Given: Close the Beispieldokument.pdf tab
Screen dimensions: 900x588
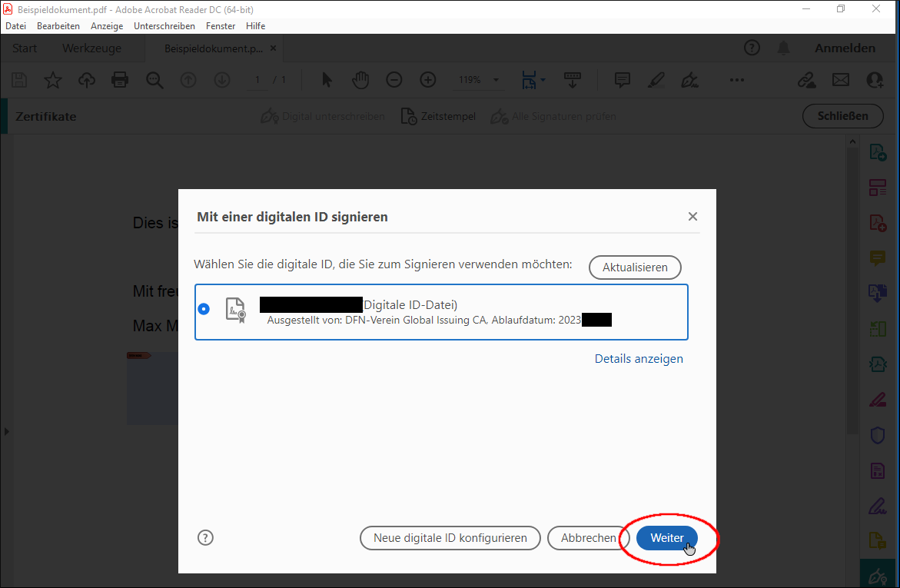Looking at the screenshot, I should (x=273, y=48).
